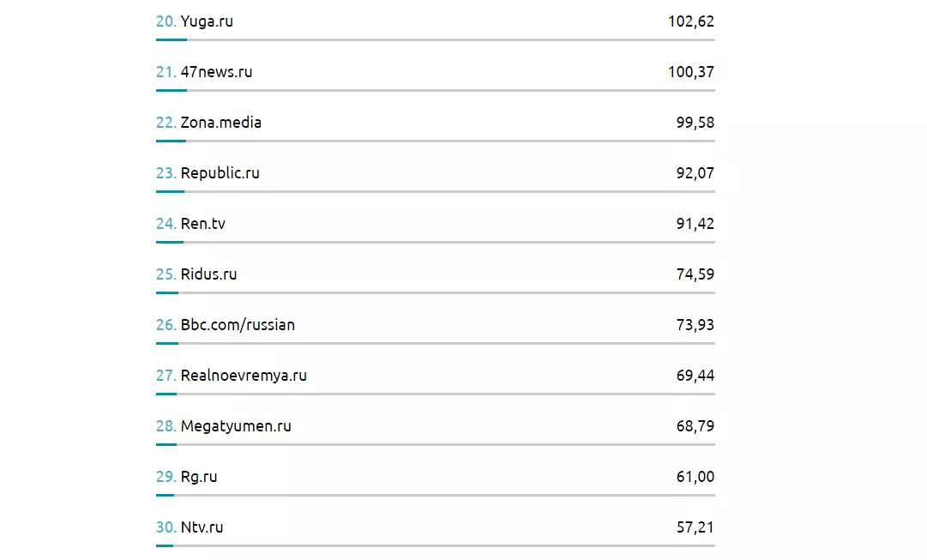Select the Megatyumen.ru listing
Image resolution: width=927 pixels, height=560 pixels.
coord(236,426)
